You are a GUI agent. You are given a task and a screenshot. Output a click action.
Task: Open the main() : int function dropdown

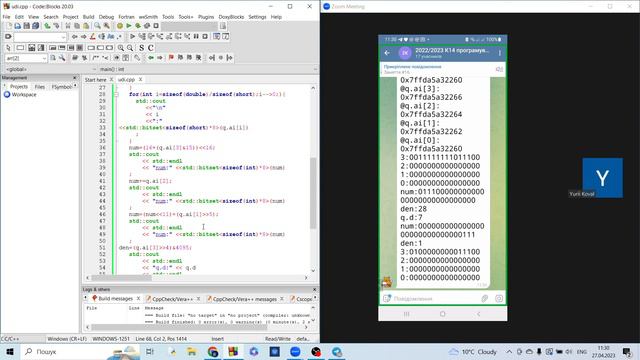[315, 69]
